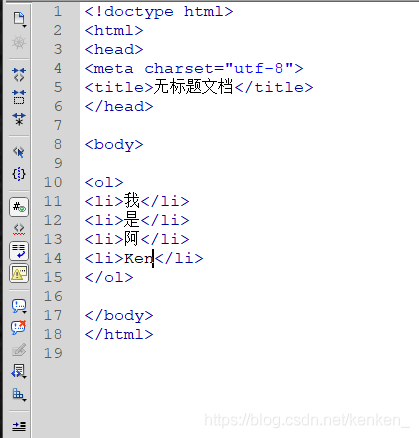Click the closing </ol> tag

(109, 277)
